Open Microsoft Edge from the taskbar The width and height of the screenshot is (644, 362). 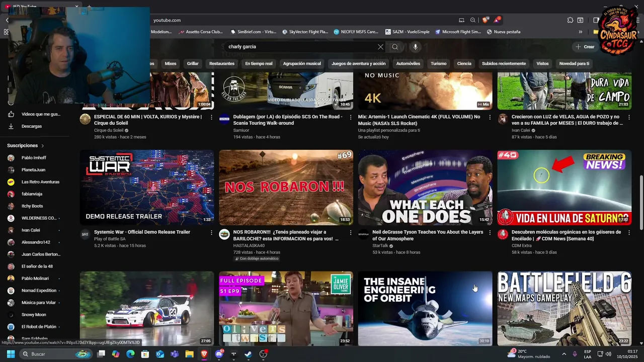point(130,354)
